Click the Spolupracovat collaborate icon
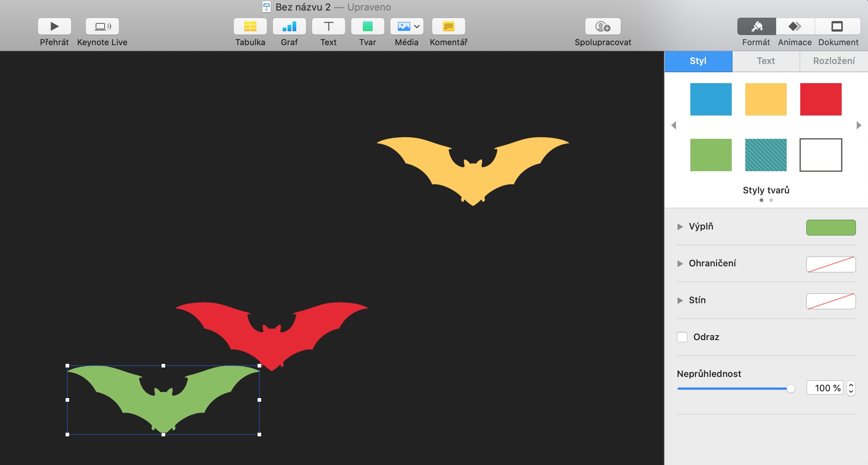 click(x=603, y=26)
